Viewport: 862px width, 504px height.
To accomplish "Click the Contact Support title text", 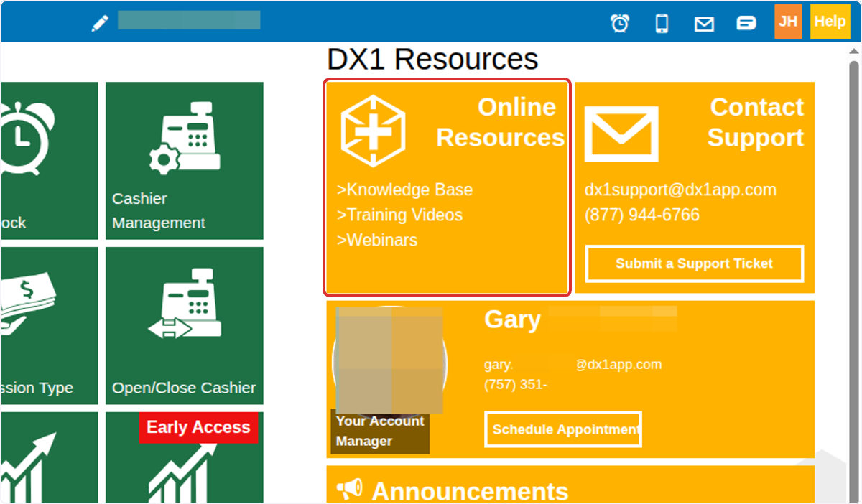I will coord(756,122).
